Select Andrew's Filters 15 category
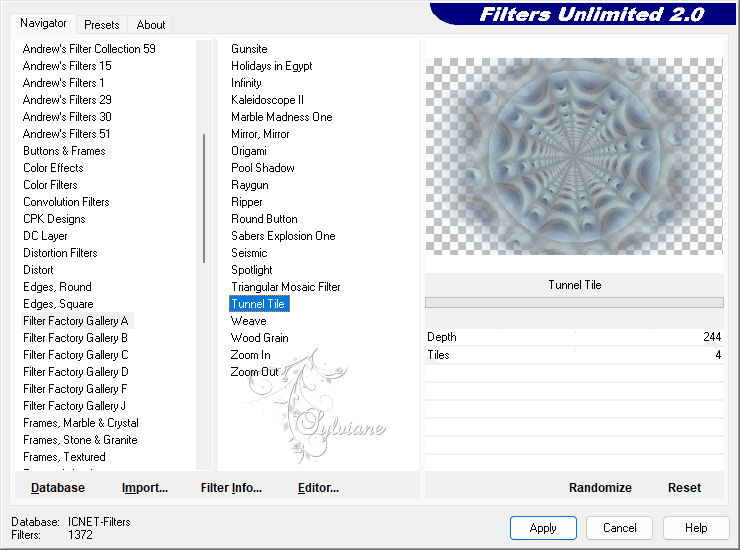740x550 pixels. pyautogui.click(x=67, y=66)
